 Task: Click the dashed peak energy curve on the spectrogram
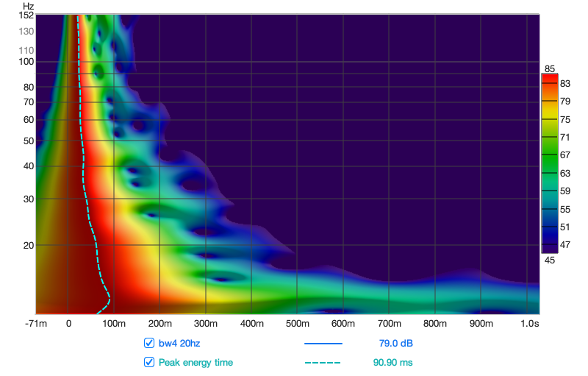click(83, 165)
